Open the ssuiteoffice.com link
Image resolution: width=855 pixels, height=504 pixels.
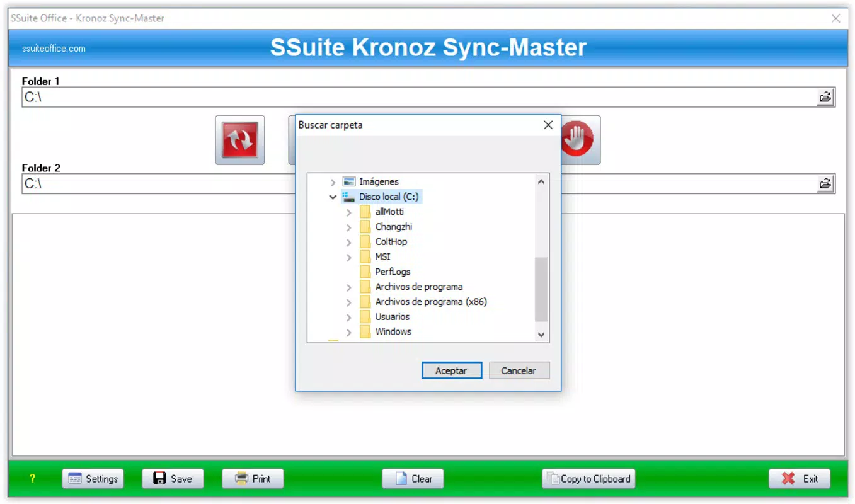pyautogui.click(x=54, y=49)
